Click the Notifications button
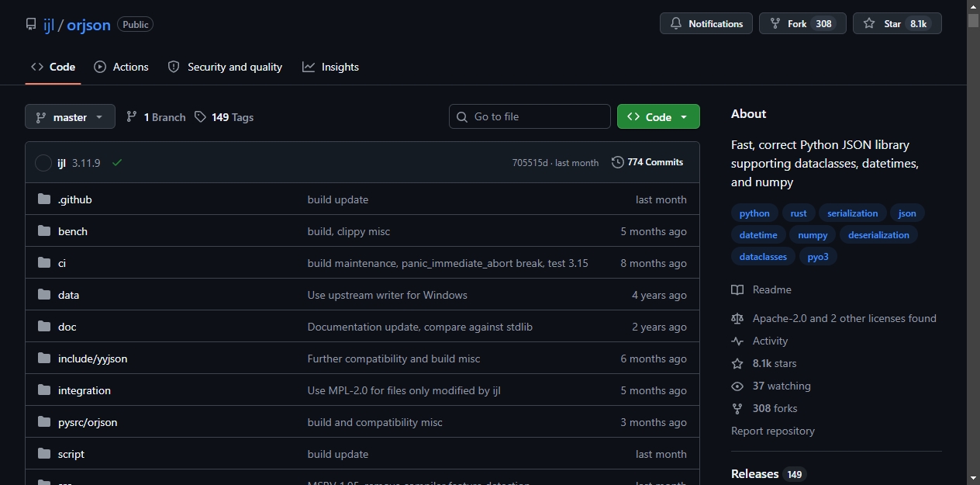Screen dimensions: 980x485 coord(706,24)
